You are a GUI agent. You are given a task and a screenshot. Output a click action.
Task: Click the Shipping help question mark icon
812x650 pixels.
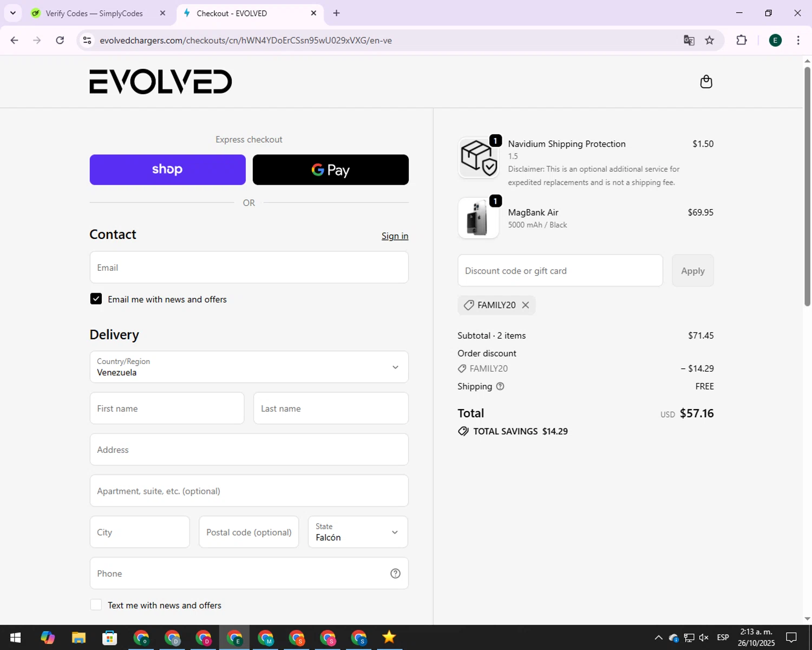[x=500, y=386]
